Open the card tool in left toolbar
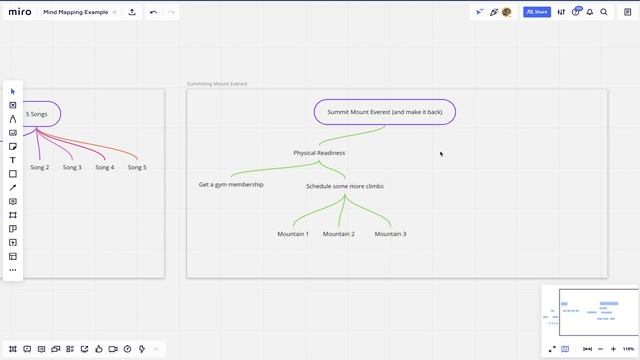This screenshot has width=640, height=360. (x=13, y=133)
